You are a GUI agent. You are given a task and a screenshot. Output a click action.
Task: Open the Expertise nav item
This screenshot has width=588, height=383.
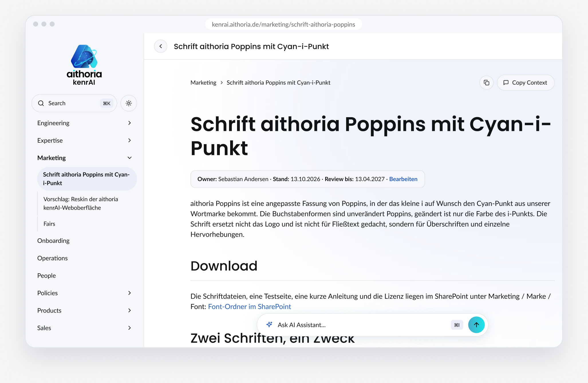[x=50, y=140]
